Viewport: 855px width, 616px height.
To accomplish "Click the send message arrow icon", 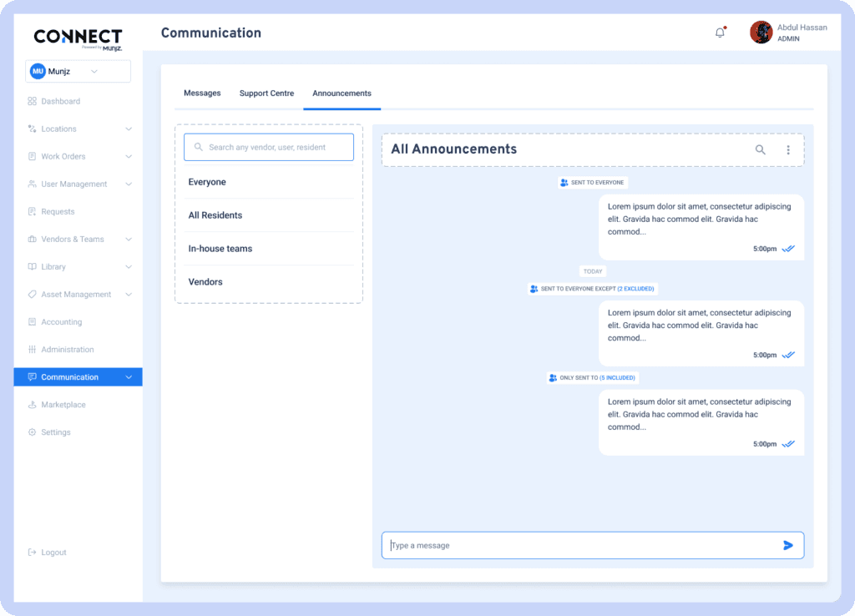I will (787, 545).
